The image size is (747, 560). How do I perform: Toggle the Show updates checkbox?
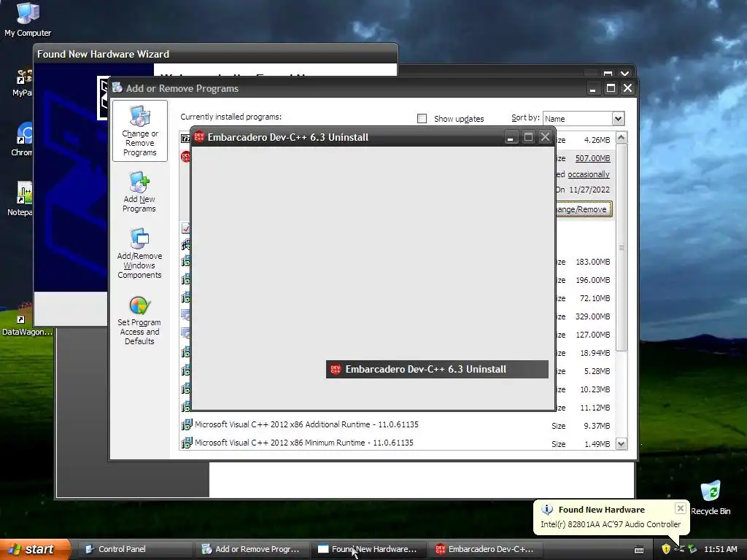422,118
